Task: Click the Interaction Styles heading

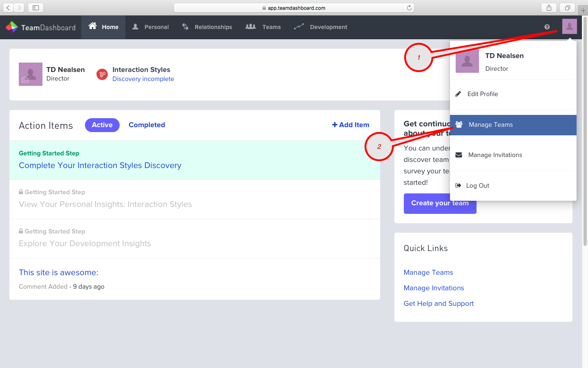Action: tap(141, 70)
